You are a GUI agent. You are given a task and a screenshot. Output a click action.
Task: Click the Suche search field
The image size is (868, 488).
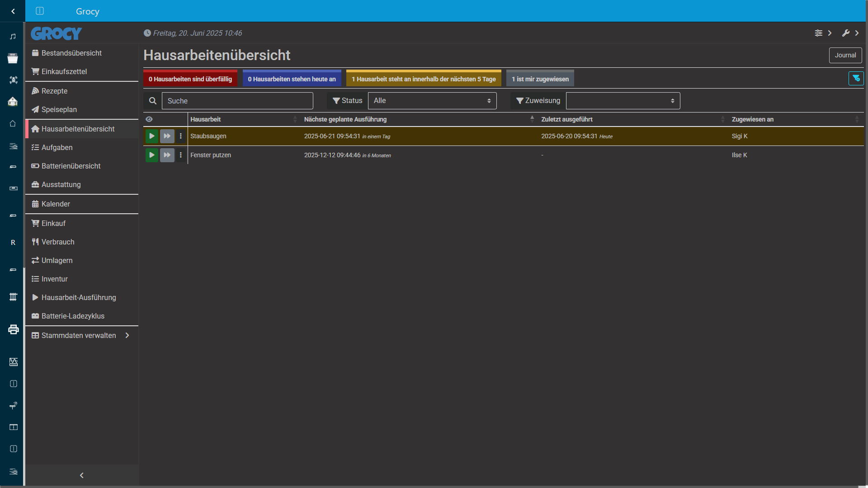pyautogui.click(x=237, y=101)
